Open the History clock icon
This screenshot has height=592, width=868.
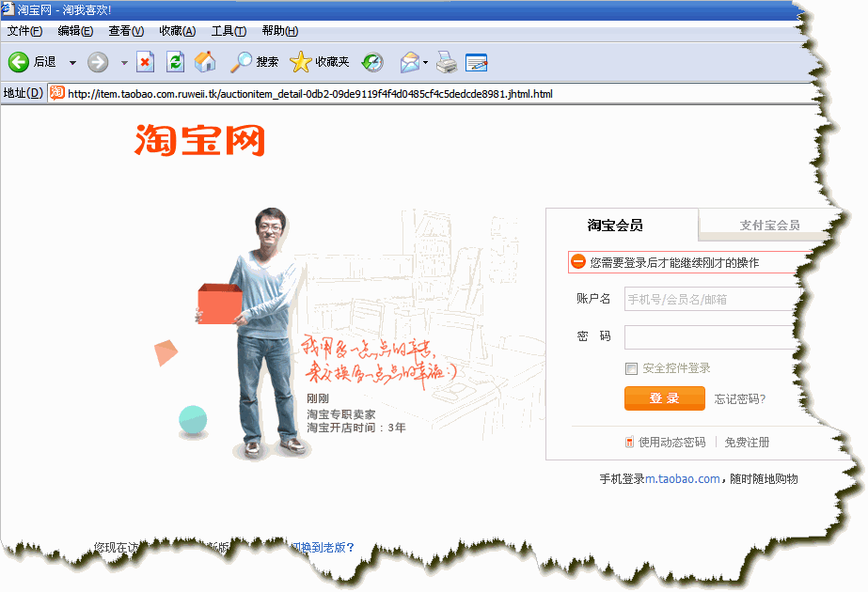372,62
